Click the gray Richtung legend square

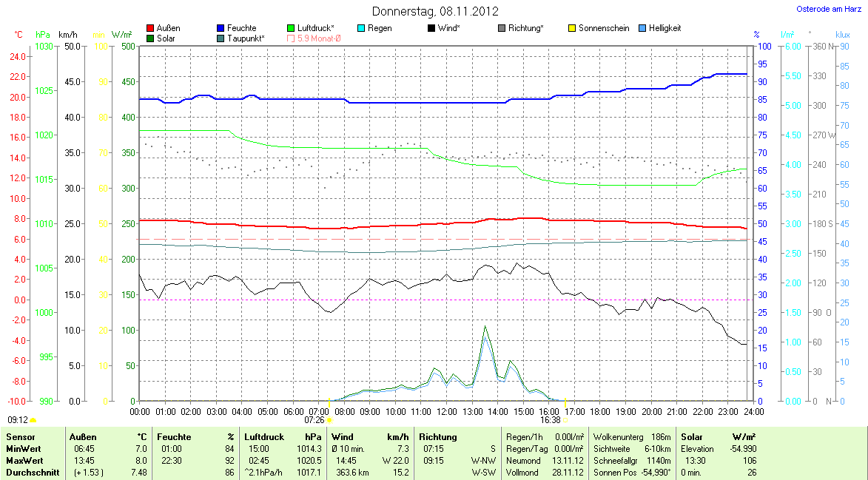pyautogui.click(x=502, y=29)
